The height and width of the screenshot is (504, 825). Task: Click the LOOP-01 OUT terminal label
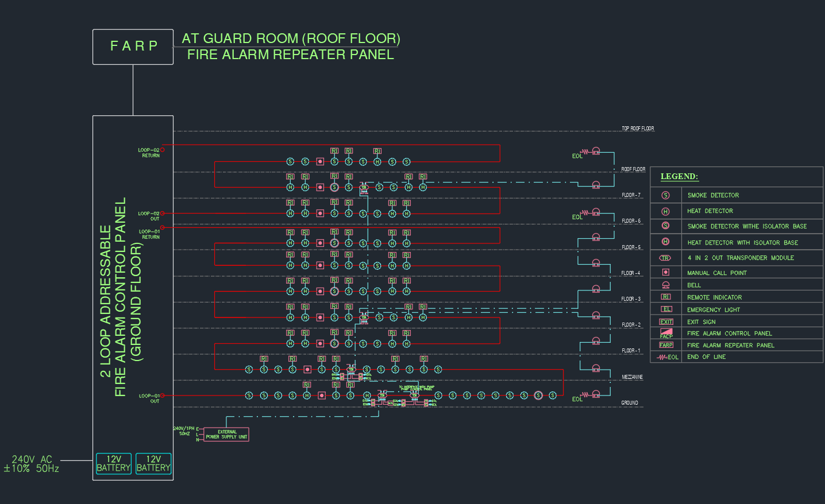click(149, 398)
